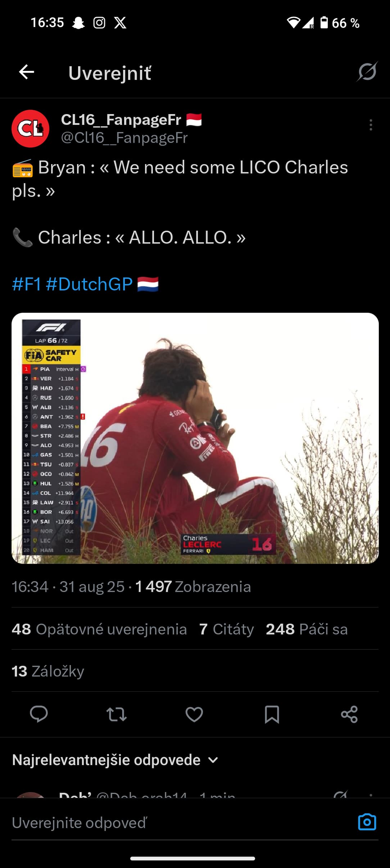Screen dimensions: 390x868
Task: Tap the back arrow beside Uverejniť
Action: click(27, 72)
